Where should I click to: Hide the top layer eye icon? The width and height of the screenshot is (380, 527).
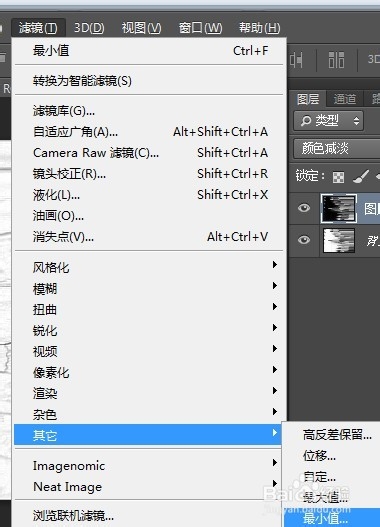[x=304, y=208]
